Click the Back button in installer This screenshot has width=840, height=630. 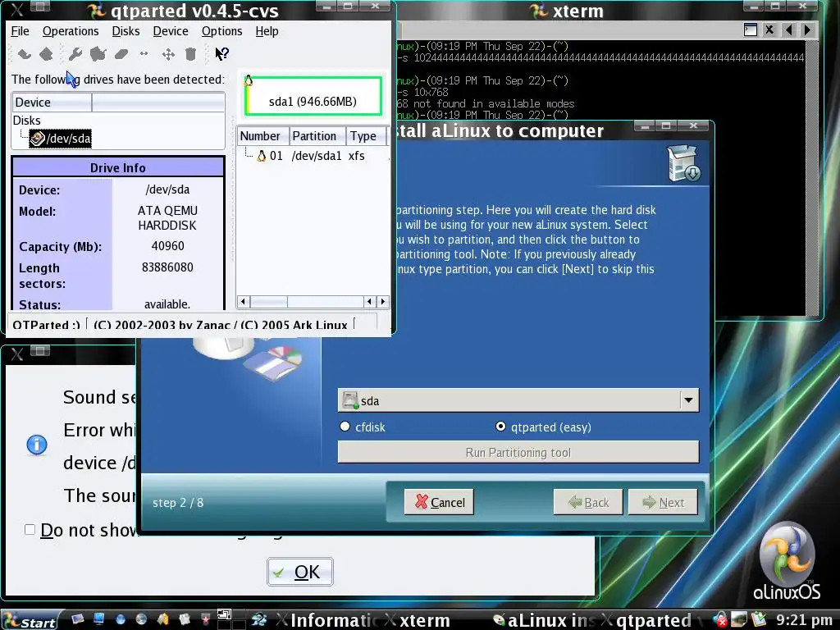[x=587, y=502]
